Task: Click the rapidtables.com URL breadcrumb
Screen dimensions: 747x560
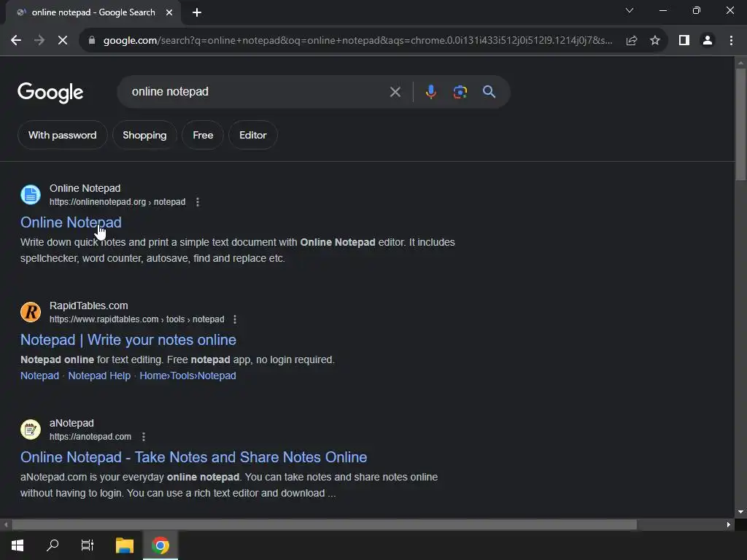Action: 136,319
